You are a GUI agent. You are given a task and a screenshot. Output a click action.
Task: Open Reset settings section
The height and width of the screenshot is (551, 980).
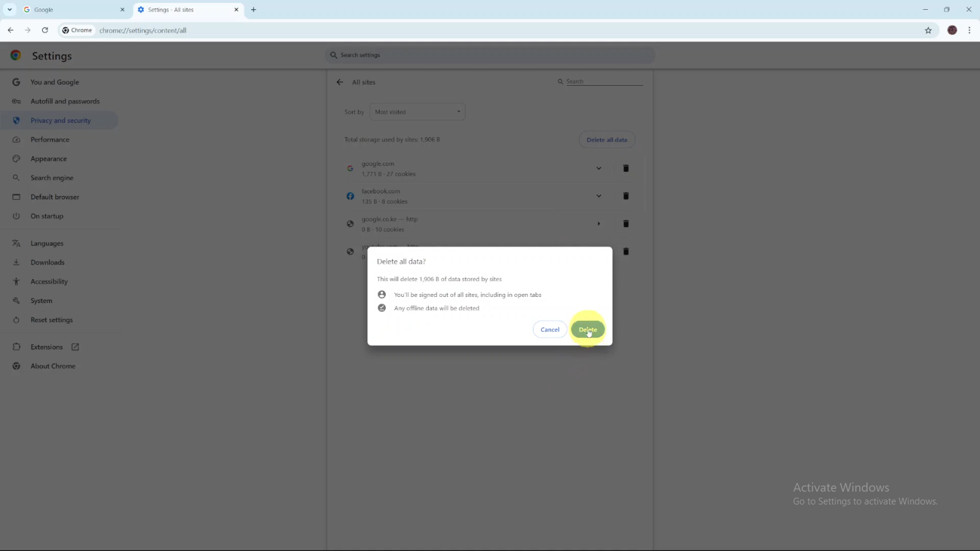51,320
